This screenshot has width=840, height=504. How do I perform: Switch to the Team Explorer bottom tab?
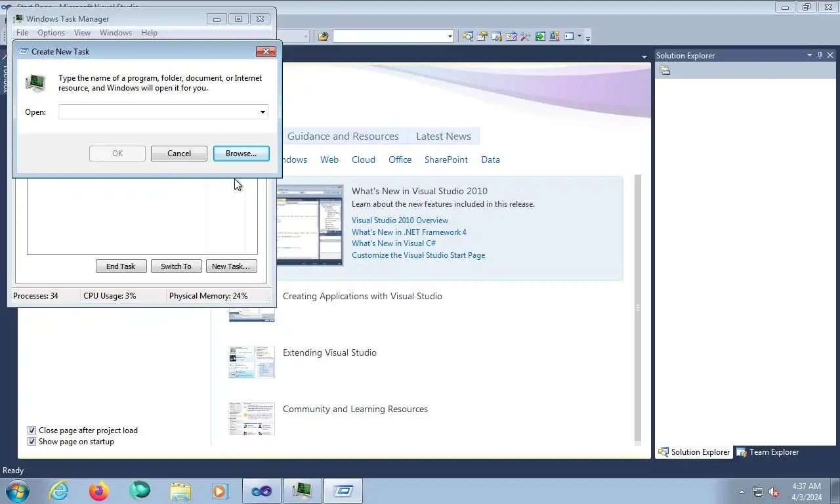click(x=767, y=452)
